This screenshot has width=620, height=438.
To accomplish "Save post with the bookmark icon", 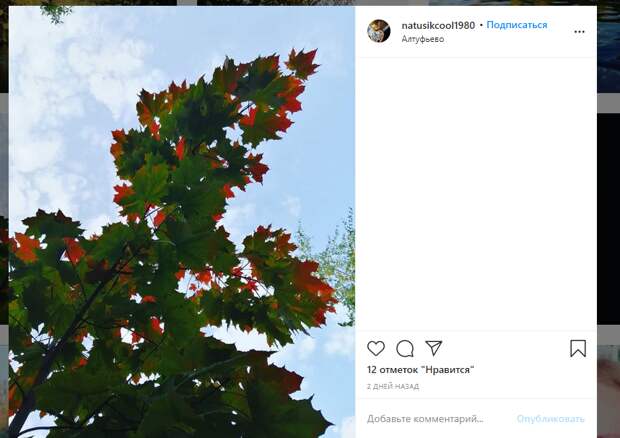I will coord(578,349).
